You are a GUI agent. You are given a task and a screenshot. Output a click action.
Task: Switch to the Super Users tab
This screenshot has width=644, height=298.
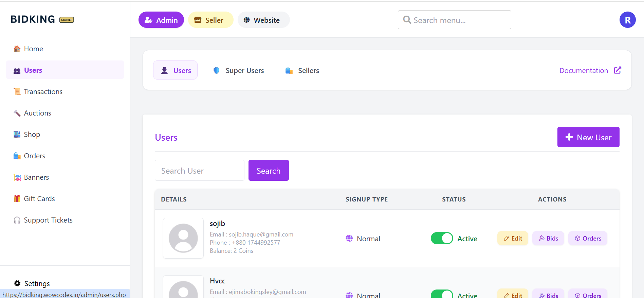point(239,70)
